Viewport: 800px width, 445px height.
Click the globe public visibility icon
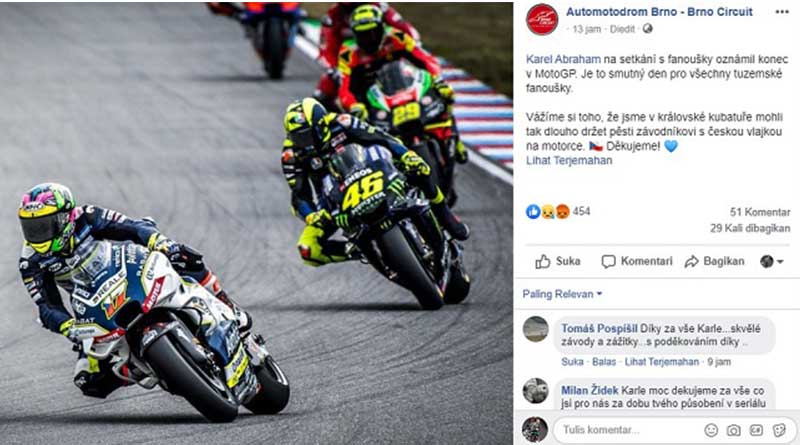[647, 29]
